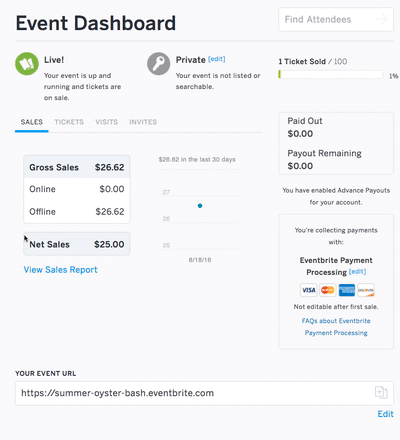Open the View Sales Report link
This screenshot has width=400, height=440.
pyautogui.click(x=60, y=270)
